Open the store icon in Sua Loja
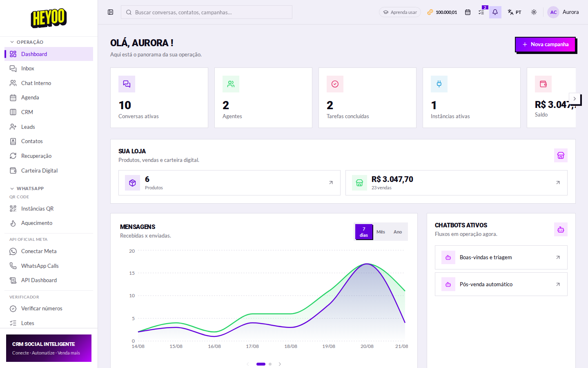This screenshot has height=368, width=588. click(x=561, y=155)
